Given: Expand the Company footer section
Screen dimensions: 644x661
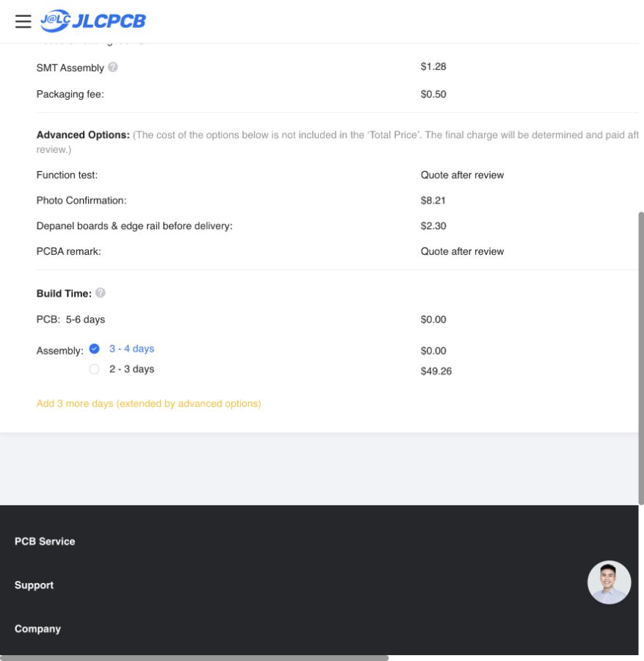Looking at the screenshot, I should pos(37,629).
